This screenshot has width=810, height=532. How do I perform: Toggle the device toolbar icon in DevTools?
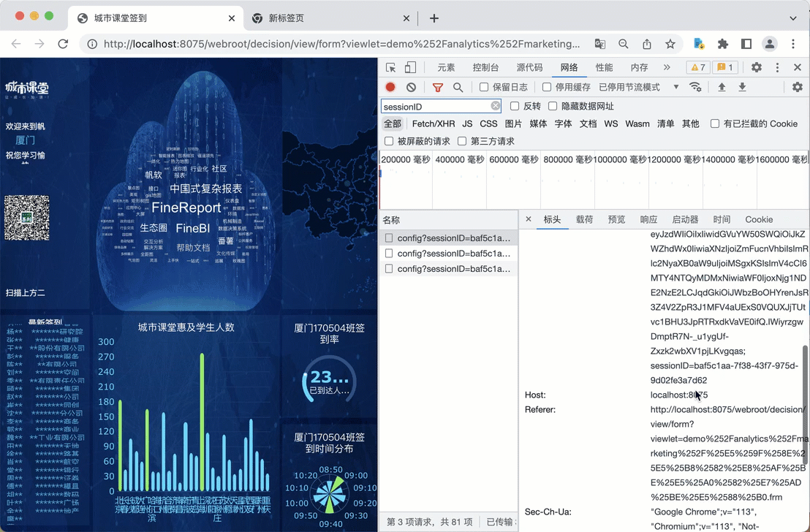410,68
